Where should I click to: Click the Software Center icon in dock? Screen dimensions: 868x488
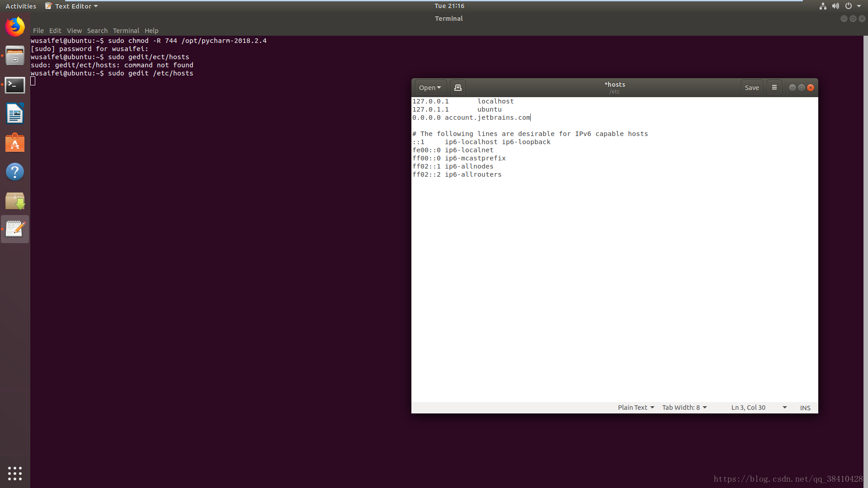pos(14,143)
